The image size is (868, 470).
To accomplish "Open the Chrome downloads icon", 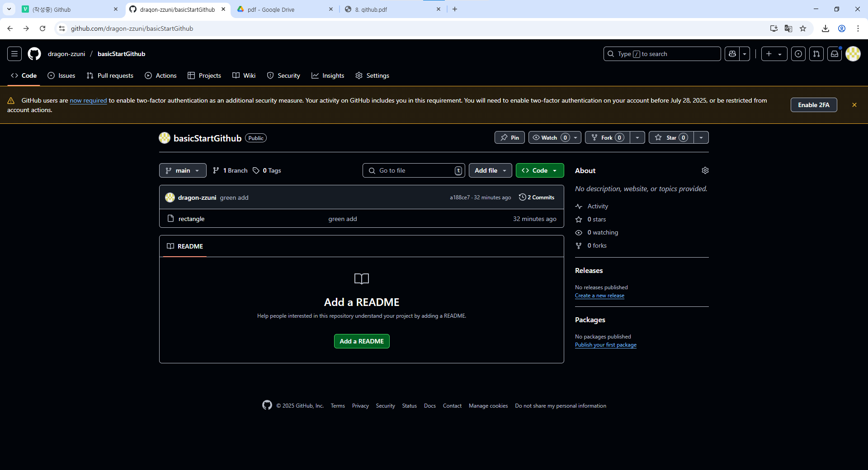I will [x=826, y=28].
